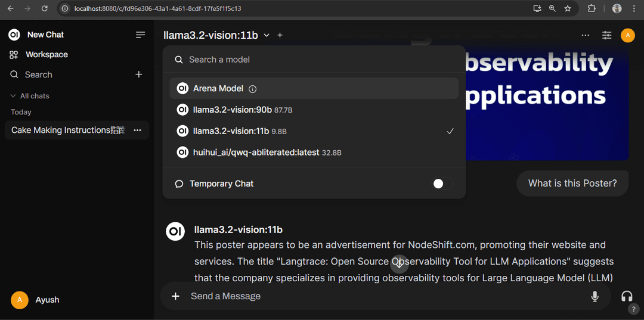
Task: Click the sidebar Search text
Action: click(x=39, y=74)
